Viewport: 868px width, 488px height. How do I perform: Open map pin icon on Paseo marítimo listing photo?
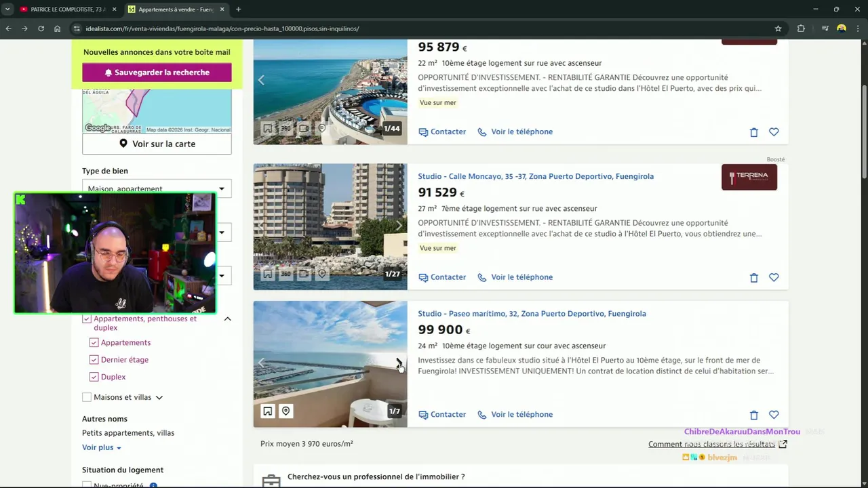tap(285, 411)
